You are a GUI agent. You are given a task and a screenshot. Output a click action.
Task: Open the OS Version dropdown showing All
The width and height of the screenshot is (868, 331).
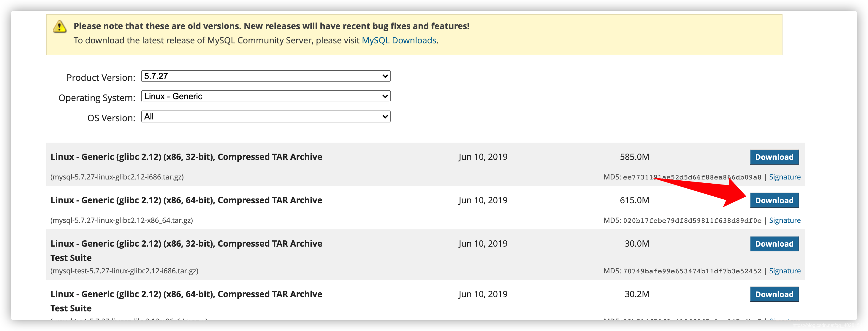point(265,117)
